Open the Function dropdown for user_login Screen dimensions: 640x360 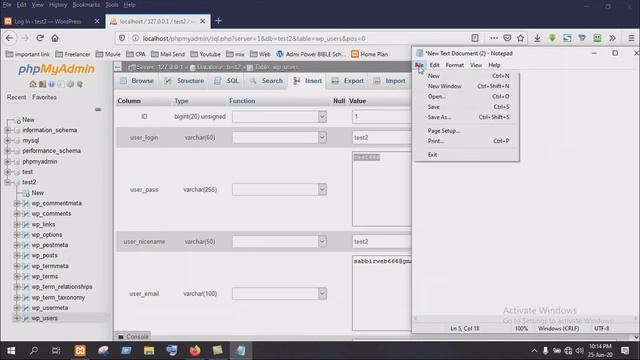point(280,137)
